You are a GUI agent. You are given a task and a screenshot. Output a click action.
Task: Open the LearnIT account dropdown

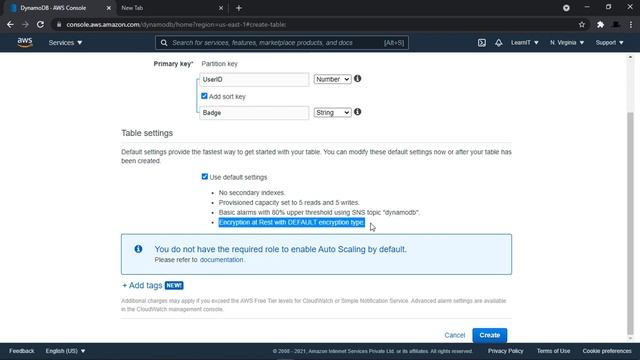pyautogui.click(x=524, y=42)
